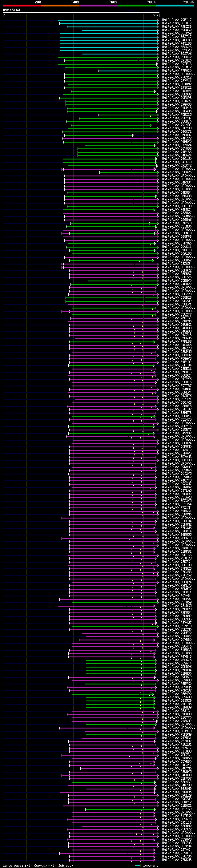
Task: Select label UniRef100_D0FUM0
Action: click(177, 446)
